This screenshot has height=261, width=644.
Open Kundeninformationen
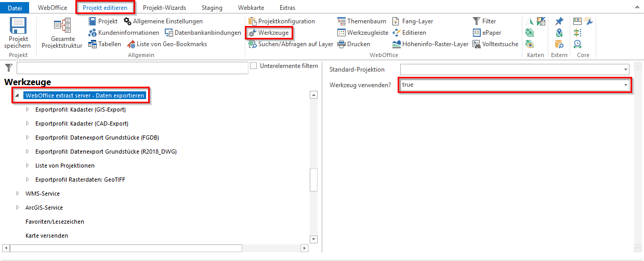tap(123, 33)
